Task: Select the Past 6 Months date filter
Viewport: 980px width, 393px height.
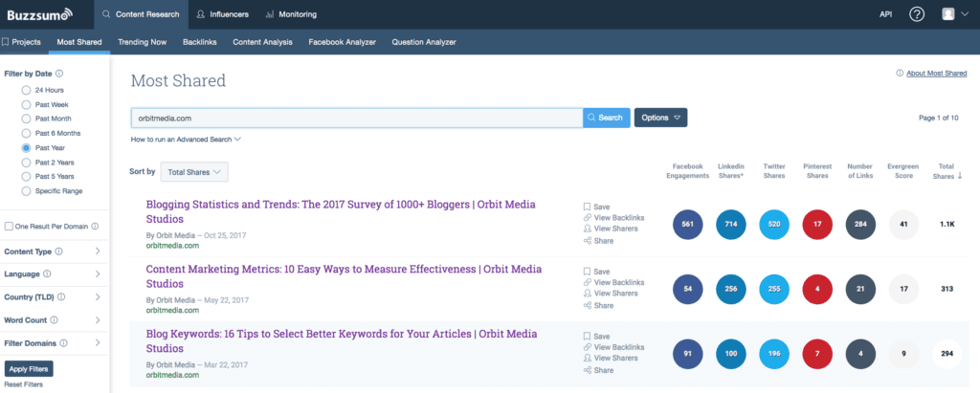Action: pos(26,133)
